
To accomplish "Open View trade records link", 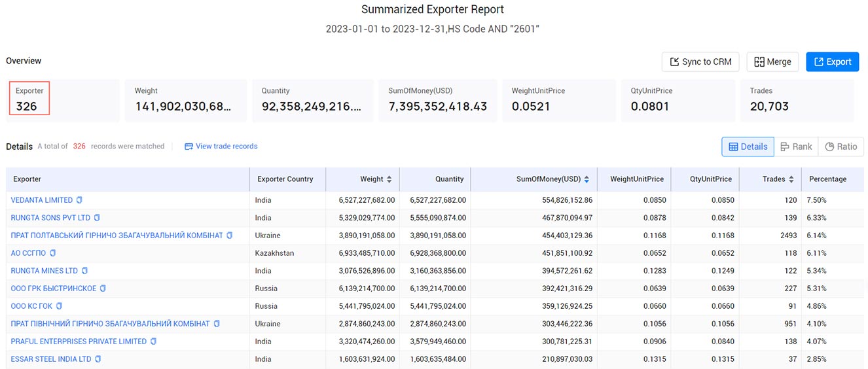I will [x=221, y=147].
